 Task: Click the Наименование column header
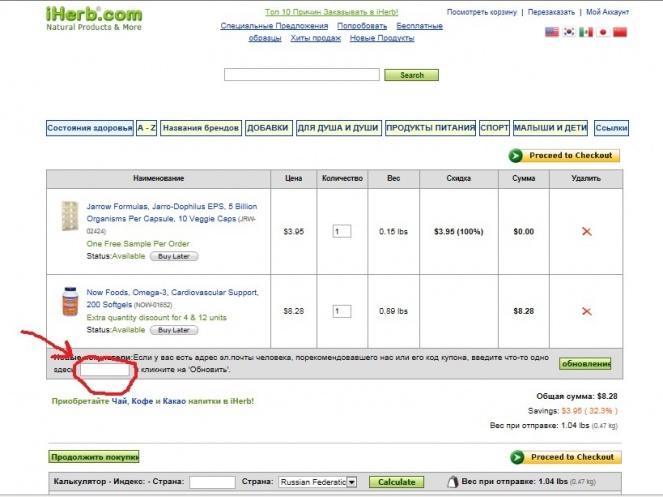(x=159, y=178)
